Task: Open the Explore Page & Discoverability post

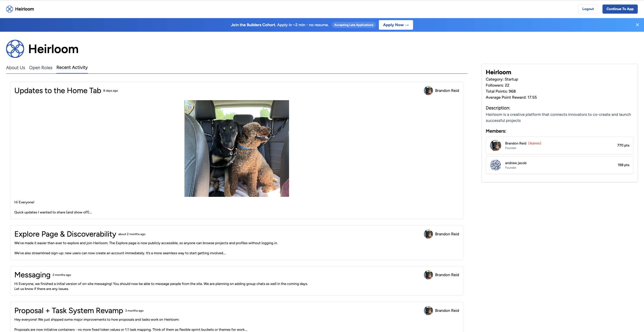Action: (x=65, y=234)
